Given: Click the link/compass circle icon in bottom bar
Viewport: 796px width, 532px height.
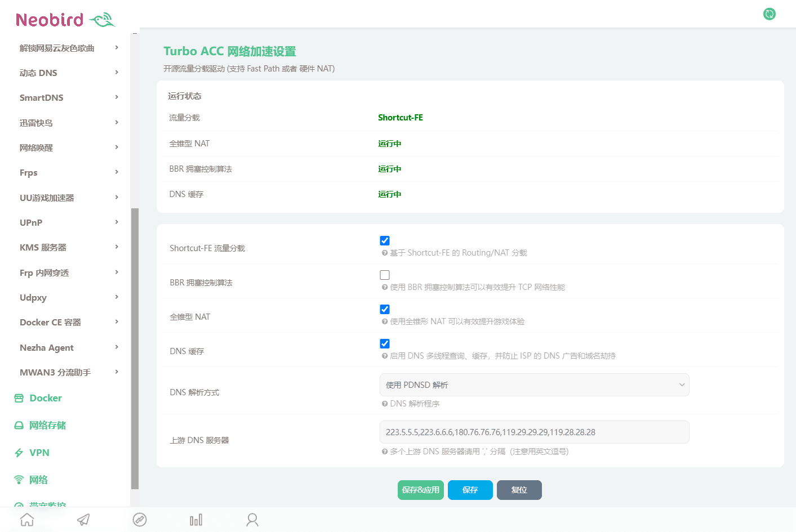Looking at the screenshot, I should [140, 520].
